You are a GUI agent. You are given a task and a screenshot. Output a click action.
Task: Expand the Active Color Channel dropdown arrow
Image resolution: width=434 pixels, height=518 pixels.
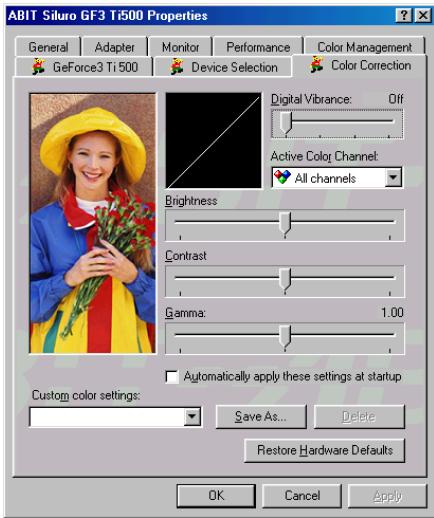pos(393,177)
